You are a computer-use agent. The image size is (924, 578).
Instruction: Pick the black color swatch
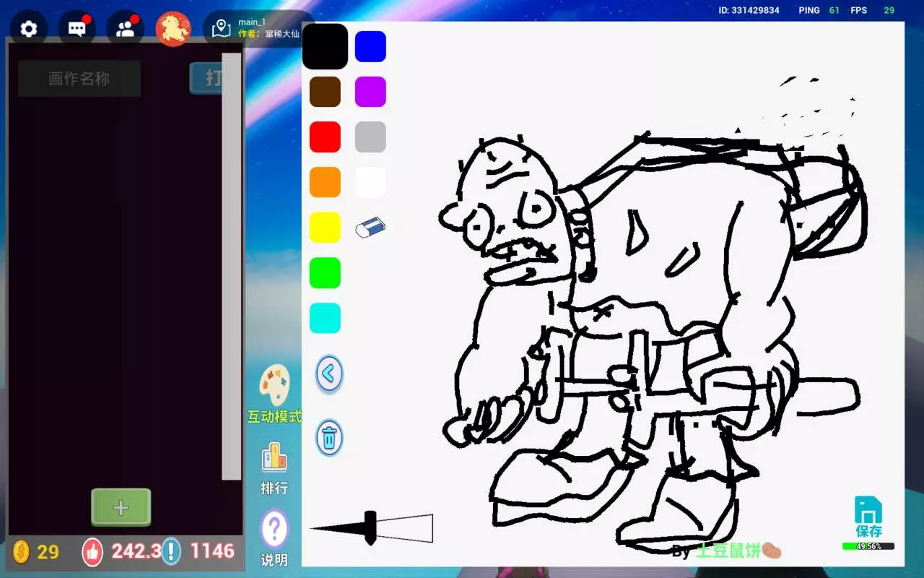[x=325, y=46]
